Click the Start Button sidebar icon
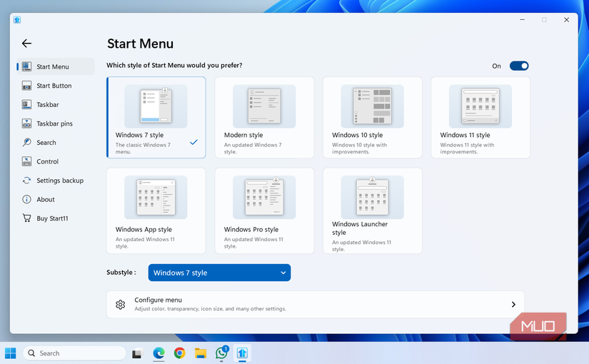This screenshot has width=589, height=364. [x=26, y=86]
